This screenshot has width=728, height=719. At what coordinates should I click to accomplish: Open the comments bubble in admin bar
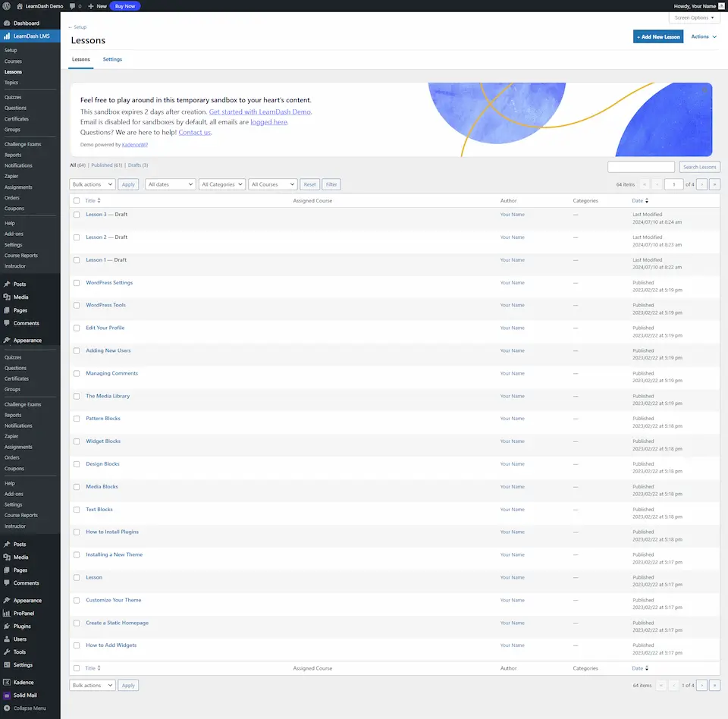click(73, 6)
